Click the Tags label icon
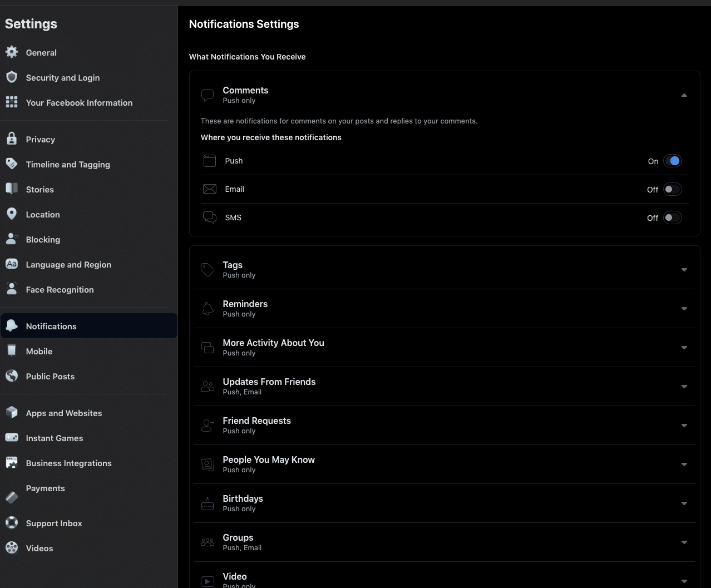711x588 pixels. tap(208, 270)
